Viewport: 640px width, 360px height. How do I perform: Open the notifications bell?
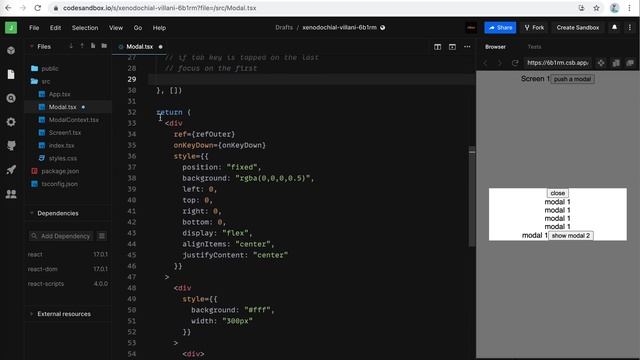coord(614,27)
